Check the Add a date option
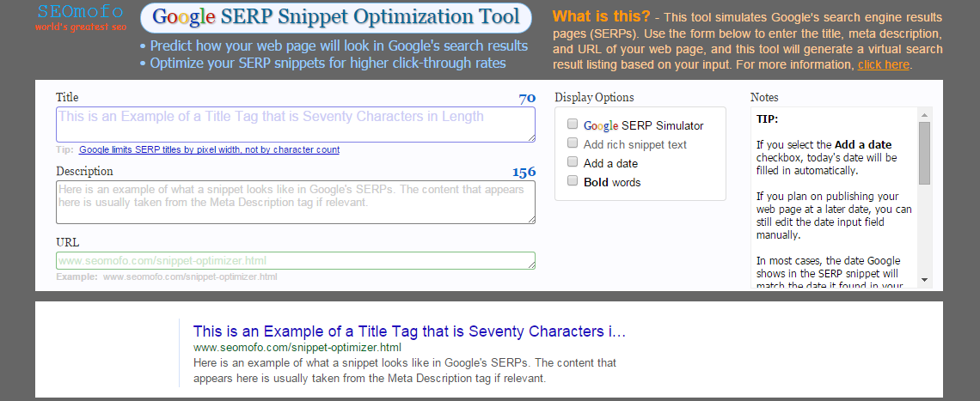Viewport: 980px width, 401px height. click(x=573, y=161)
